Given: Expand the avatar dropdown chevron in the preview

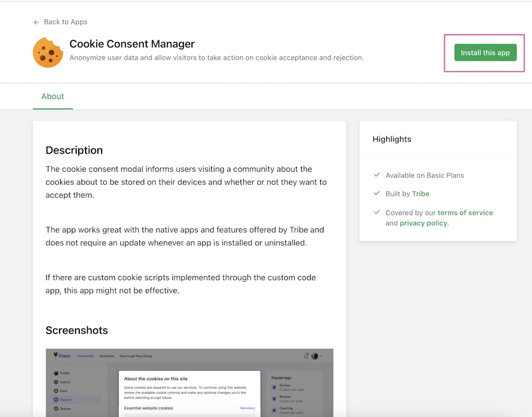Looking at the screenshot, I should pos(321,356).
